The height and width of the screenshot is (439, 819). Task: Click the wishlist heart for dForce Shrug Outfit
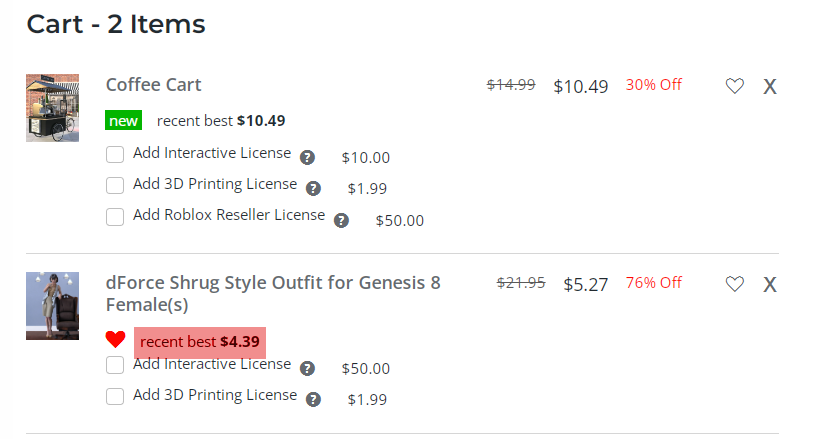coord(735,284)
